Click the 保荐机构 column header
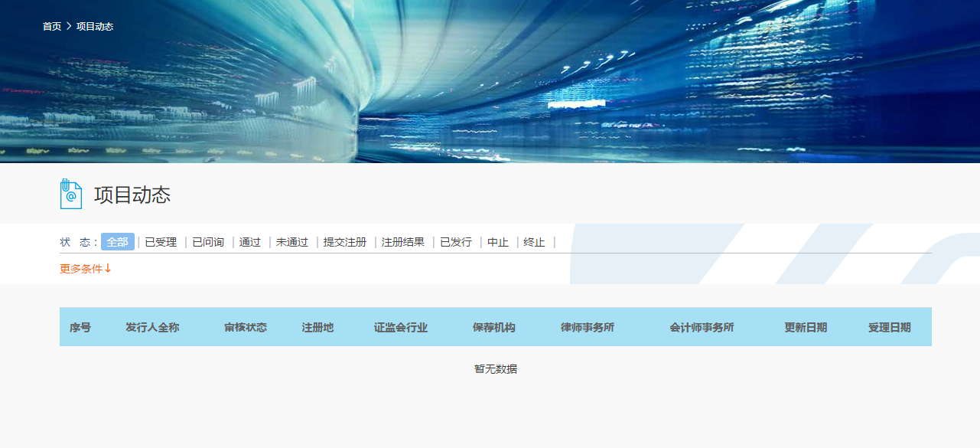 494,327
